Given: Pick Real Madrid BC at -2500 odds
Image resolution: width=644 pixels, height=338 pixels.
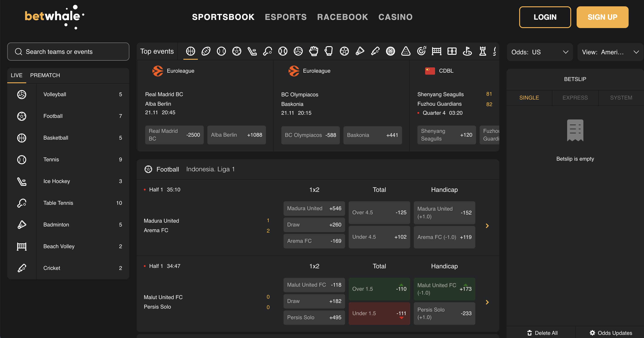Looking at the screenshot, I should point(174,135).
